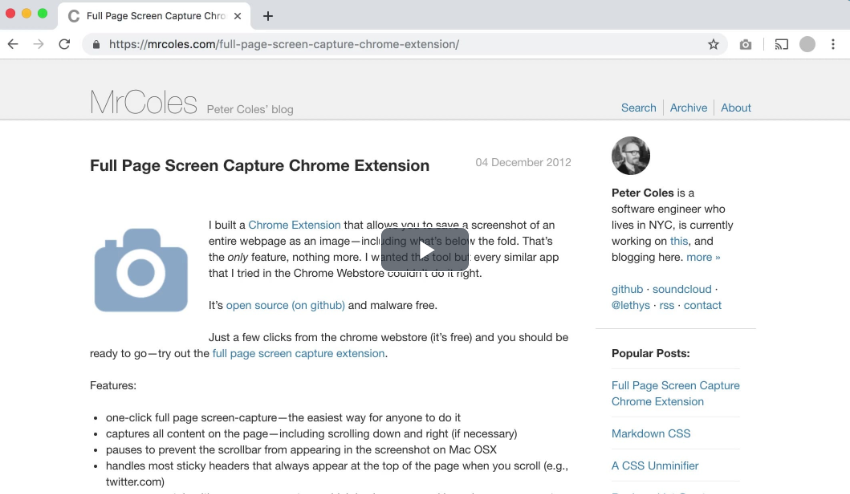850x494 pixels.
Task: Click the pauses to prevent scrollbar bullet
Action: click(x=301, y=450)
